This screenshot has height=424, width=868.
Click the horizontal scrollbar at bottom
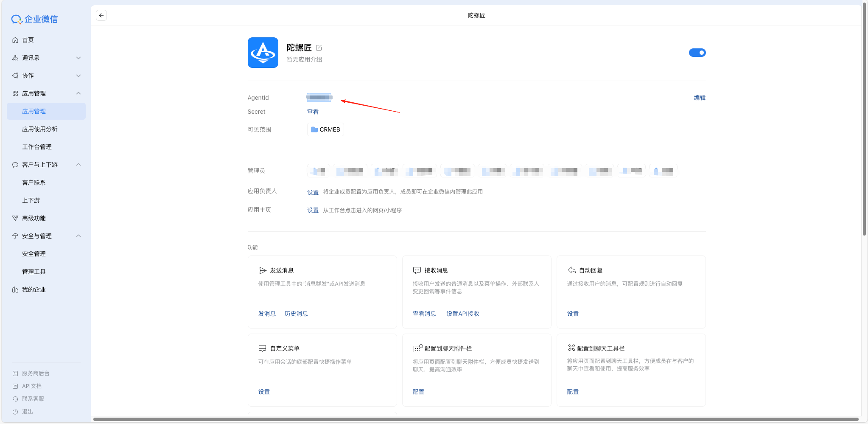[475, 419]
